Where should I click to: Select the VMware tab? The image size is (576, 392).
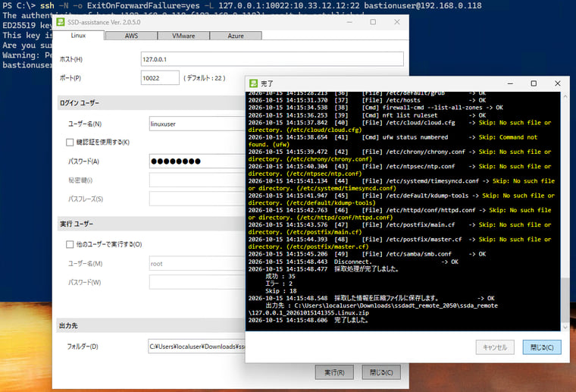183,36
